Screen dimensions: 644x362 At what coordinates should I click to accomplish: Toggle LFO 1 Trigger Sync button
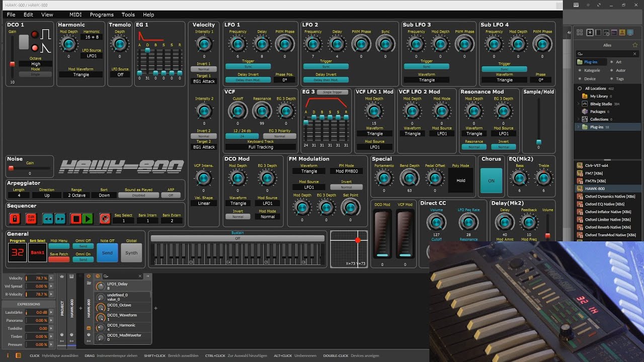point(248,66)
